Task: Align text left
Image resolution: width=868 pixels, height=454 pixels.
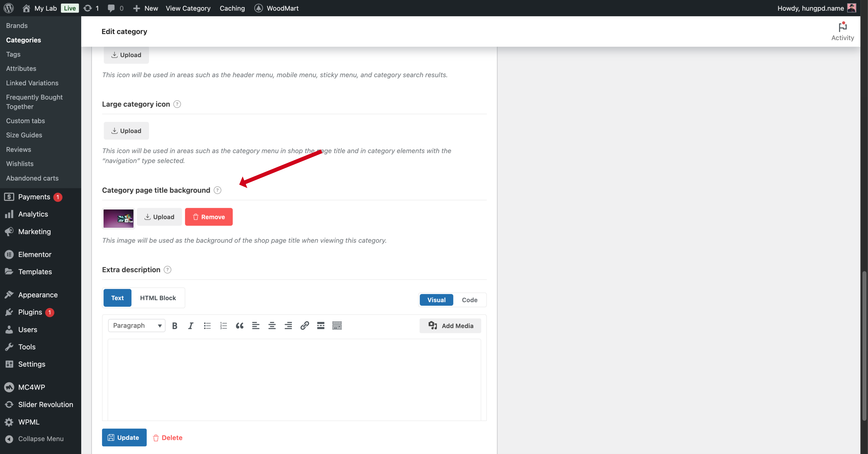Action: tap(256, 326)
